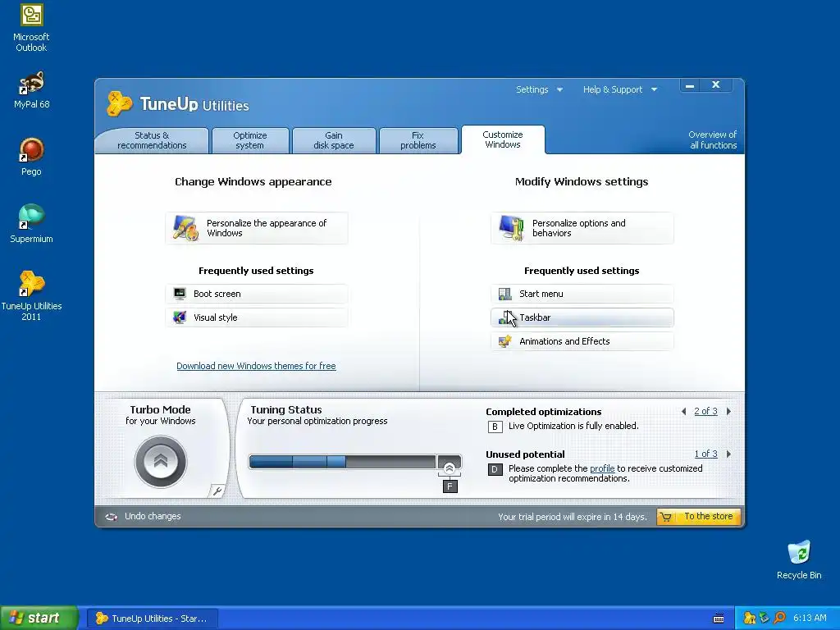Open Supermium desktop shortcut

[31, 224]
